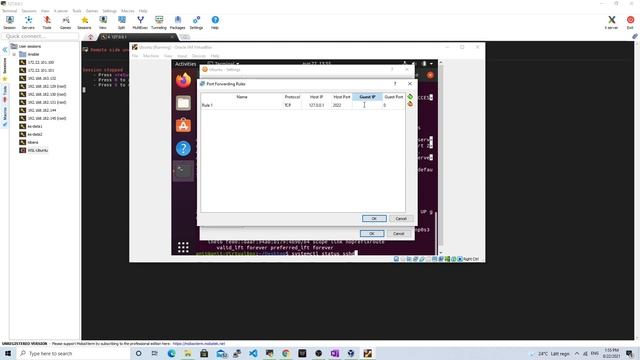Show Applications grid in Ubuntu dock

click(x=183, y=247)
